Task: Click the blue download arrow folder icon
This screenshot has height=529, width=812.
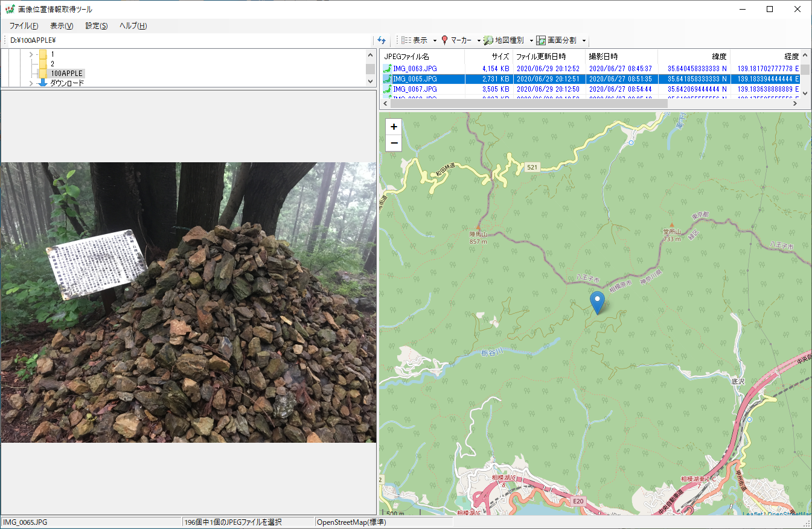Action: tap(43, 83)
